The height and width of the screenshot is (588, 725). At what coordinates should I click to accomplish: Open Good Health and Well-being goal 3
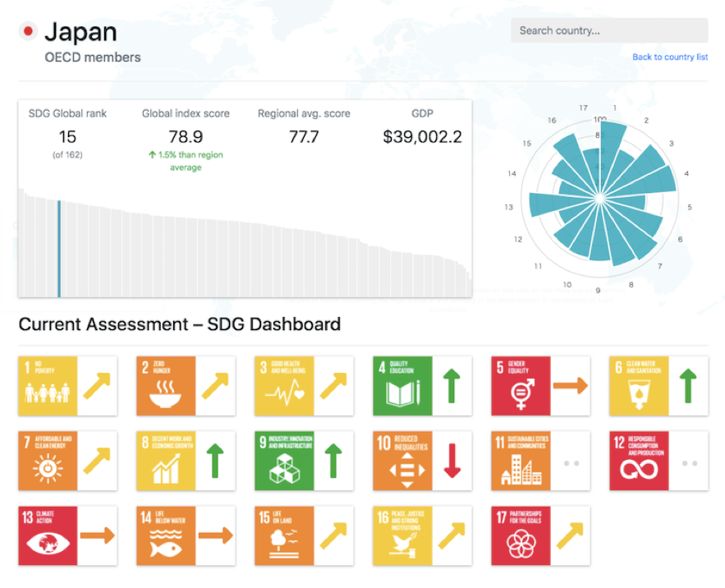tap(284, 386)
